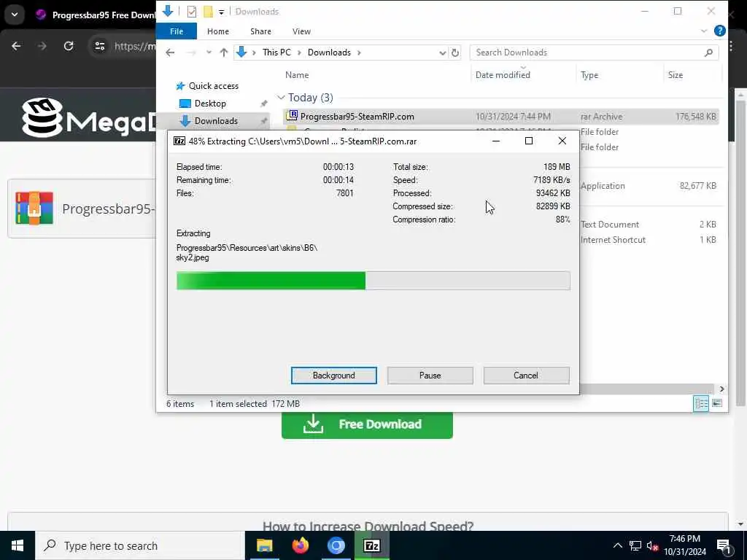Send extraction to Background
This screenshot has width=747, height=560.
point(333,376)
